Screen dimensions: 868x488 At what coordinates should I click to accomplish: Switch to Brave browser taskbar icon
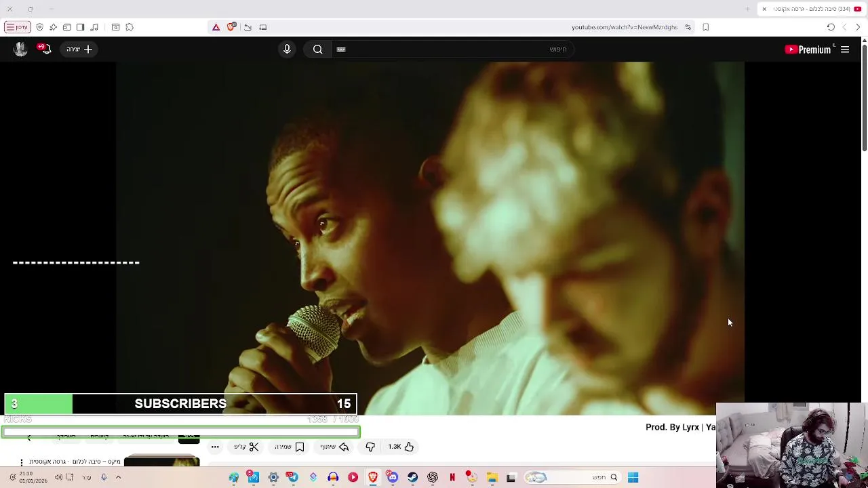click(373, 477)
